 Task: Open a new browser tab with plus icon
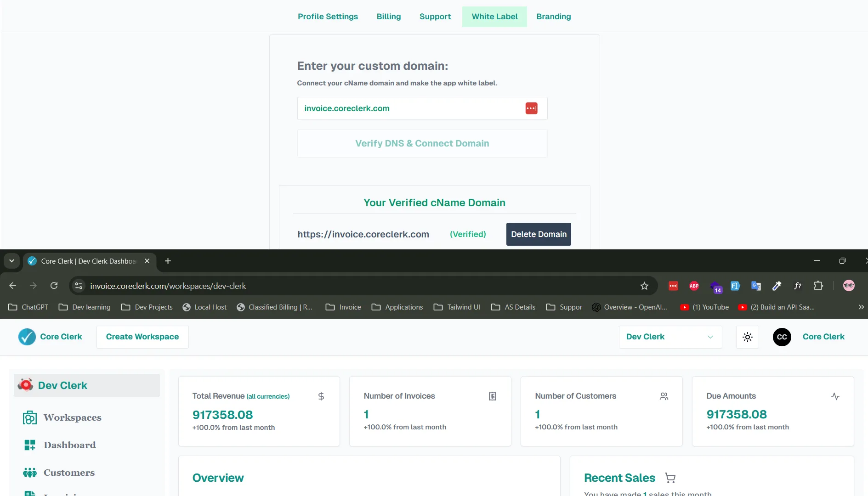click(x=168, y=261)
